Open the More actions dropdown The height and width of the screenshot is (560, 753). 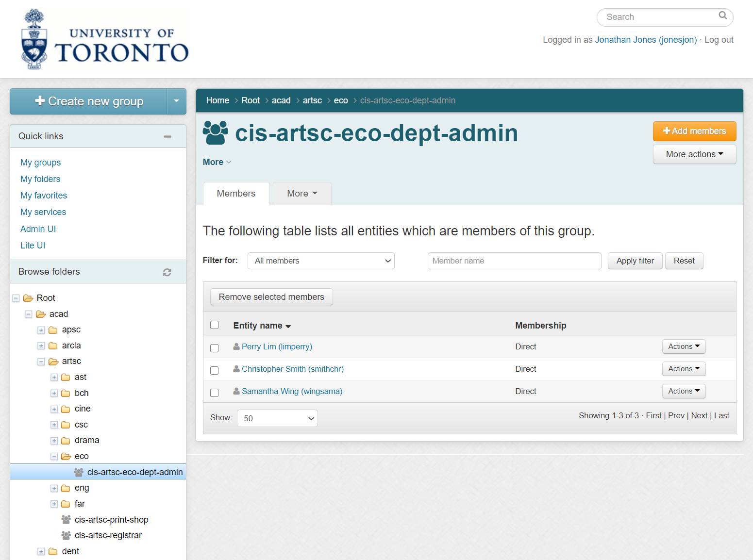[694, 154]
